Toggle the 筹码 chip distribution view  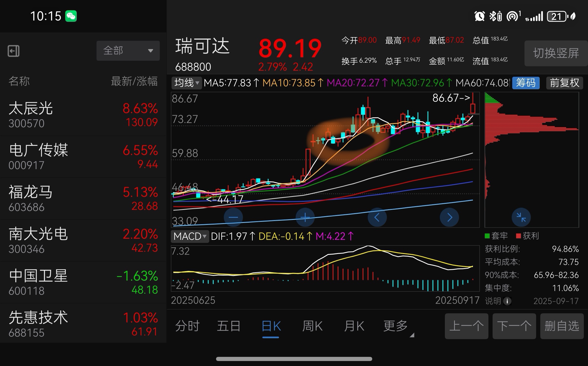pos(526,83)
